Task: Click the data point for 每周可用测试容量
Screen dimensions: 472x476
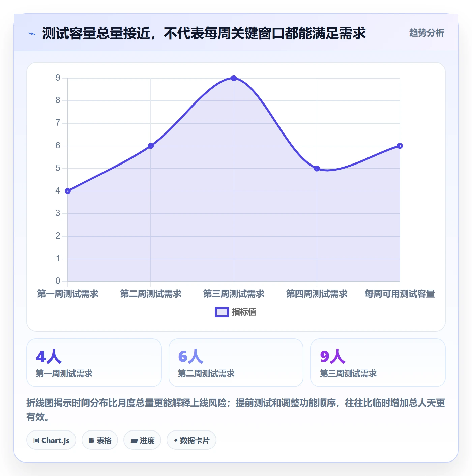Action: (x=400, y=146)
